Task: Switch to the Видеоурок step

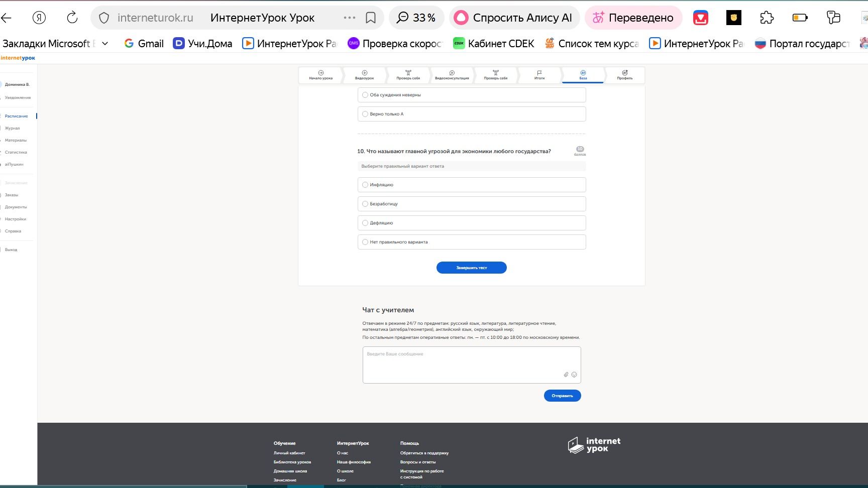Action: point(364,75)
